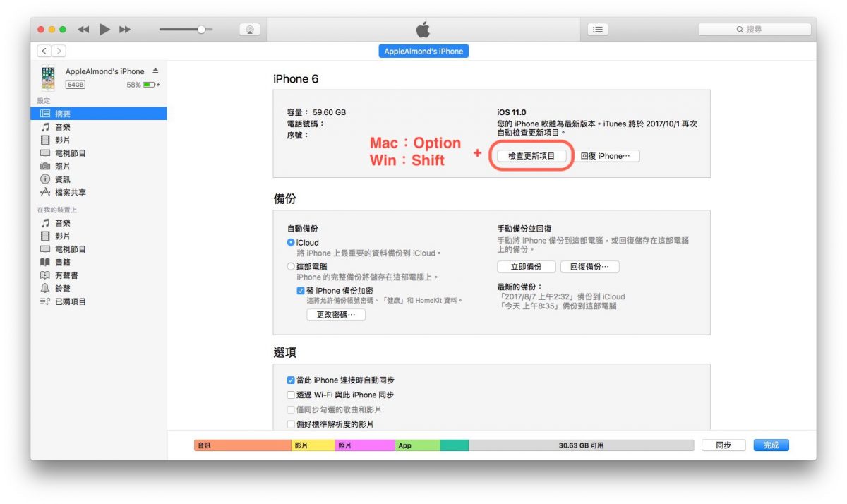The image size is (847, 504).
Task: Enable 偏好標準解析度的影片 checkbox
Action: [x=291, y=425]
